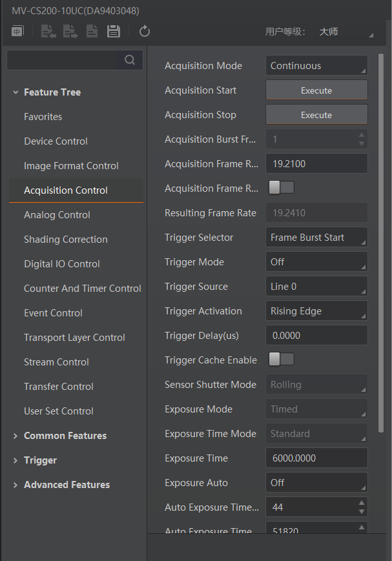Decrease the Auto Exposure Time value 44
Image resolution: width=392 pixels, height=561 pixels.
point(362,512)
